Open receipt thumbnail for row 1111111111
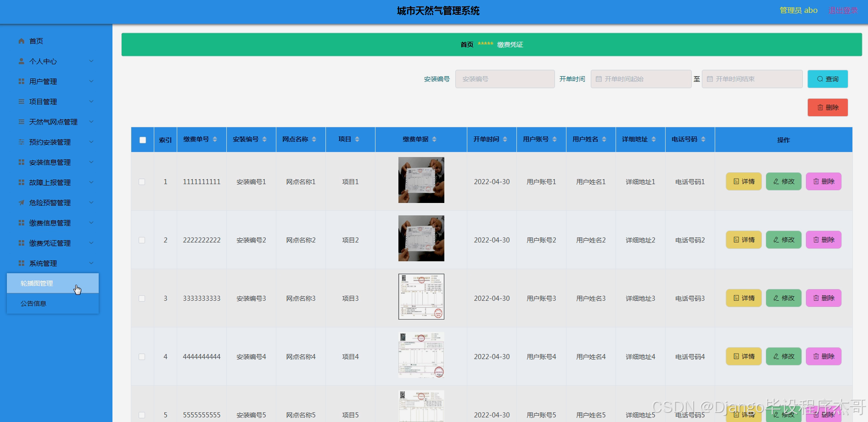This screenshot has height=422, width=868. [421, 180]
